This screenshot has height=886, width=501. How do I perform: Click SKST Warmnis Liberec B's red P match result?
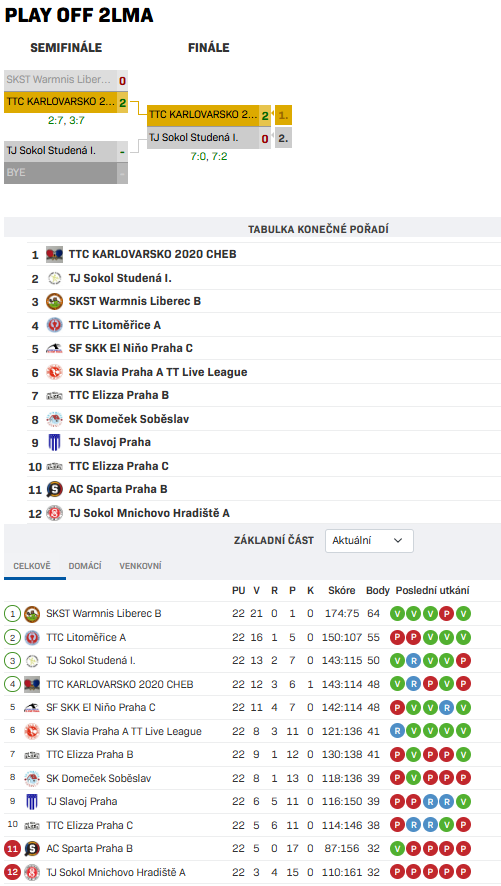(x=446, y=614)
